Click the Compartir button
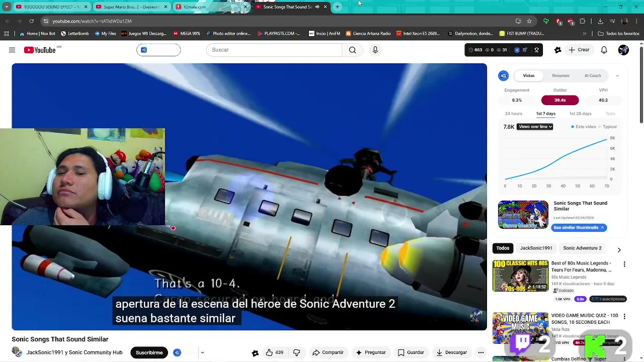 point(328,352)
